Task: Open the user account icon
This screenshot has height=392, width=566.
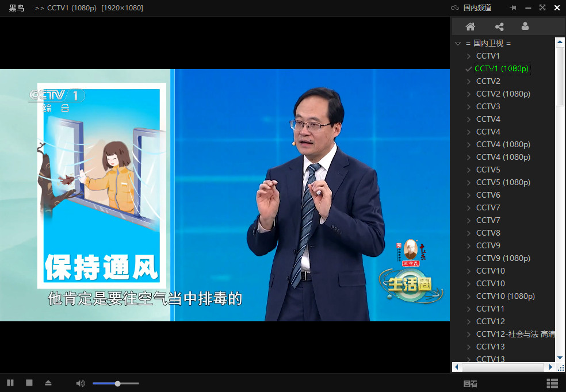Action: click(525, 26)
